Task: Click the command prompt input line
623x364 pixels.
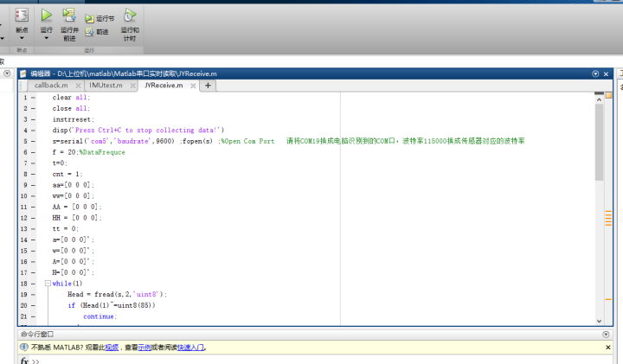Action: pos(326,361)
